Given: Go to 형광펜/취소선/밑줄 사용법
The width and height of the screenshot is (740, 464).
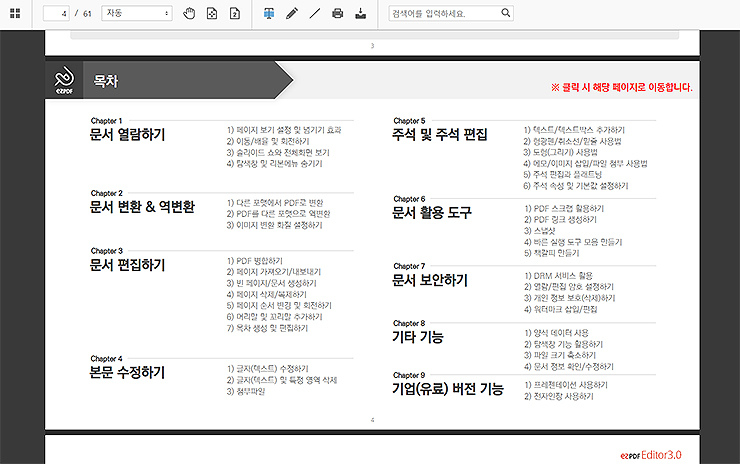Looking at the screenshot, I should click(572, 141).
